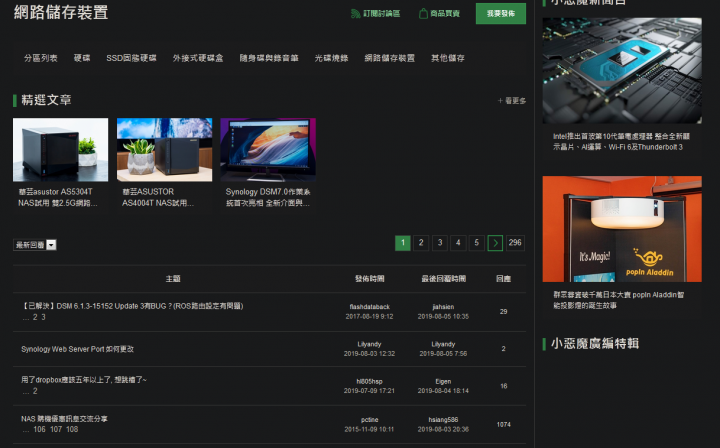Open page 2 of the dropbox thread
This screenshot has height=448, width=720.
point(35,391)
